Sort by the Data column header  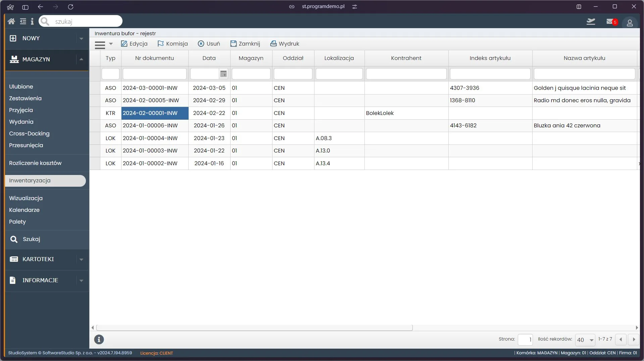tap(209, 58)
